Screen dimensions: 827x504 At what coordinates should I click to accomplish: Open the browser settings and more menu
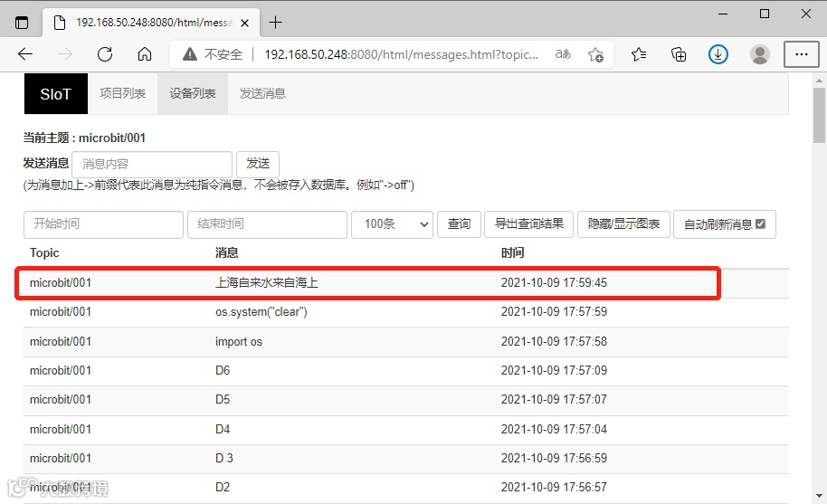point(801,53)
